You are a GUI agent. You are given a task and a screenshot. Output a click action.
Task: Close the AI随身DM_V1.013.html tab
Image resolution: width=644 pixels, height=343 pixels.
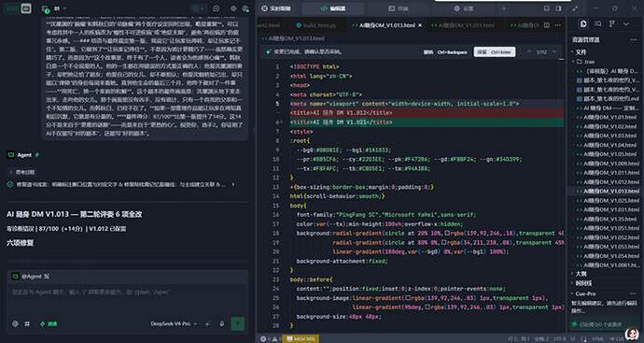point(420,25)
